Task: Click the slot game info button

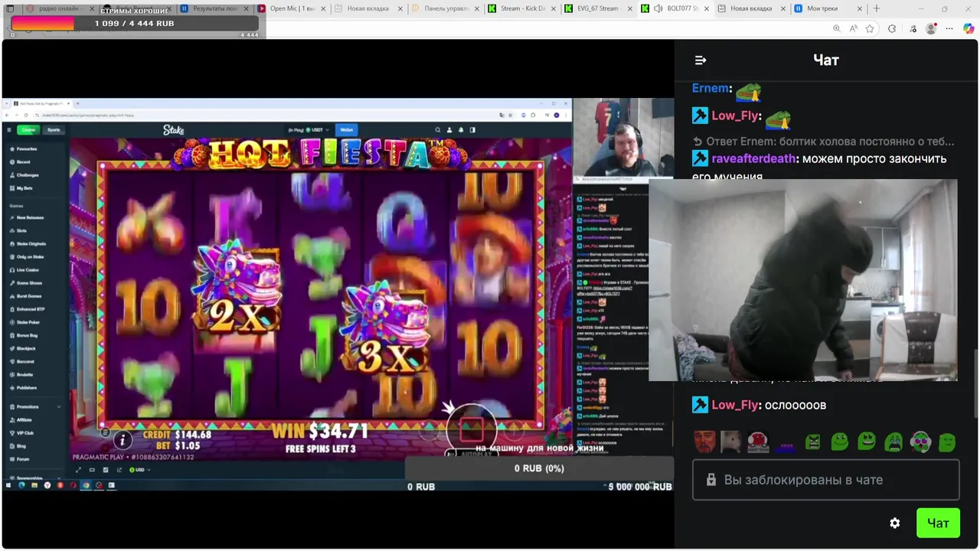Action: click(122, 439)
